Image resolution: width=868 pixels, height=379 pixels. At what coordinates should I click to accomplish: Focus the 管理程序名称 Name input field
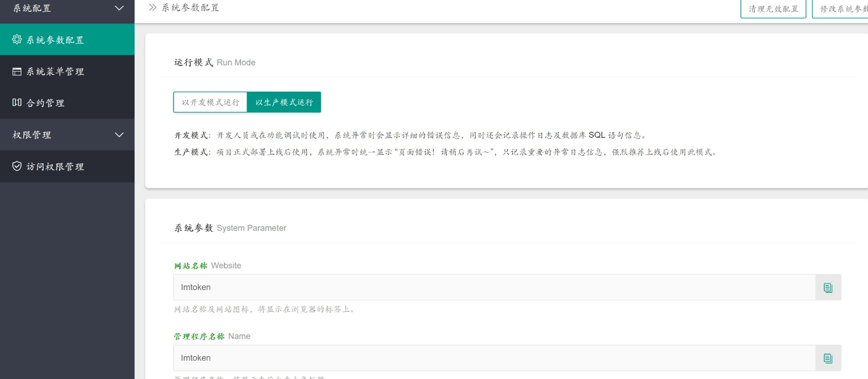494,358
